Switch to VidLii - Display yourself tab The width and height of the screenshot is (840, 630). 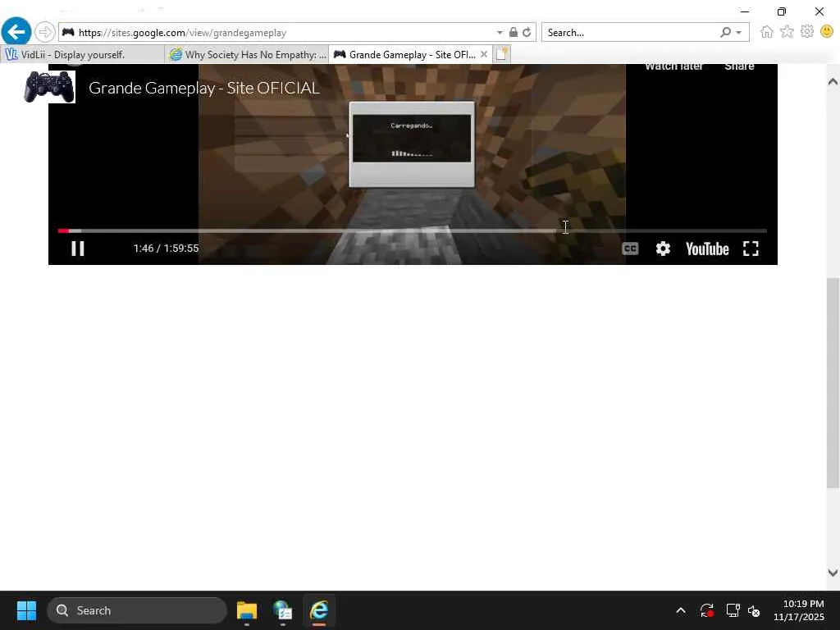(83, 55)
